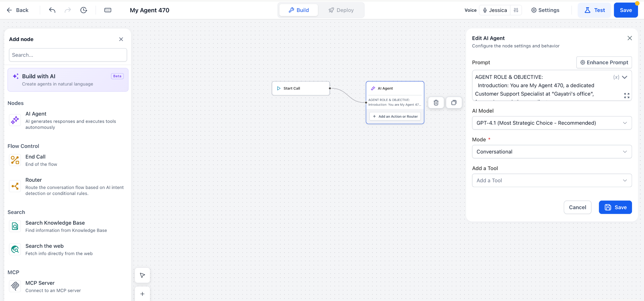Switch to the Build tab

click(x=299, y=10)
